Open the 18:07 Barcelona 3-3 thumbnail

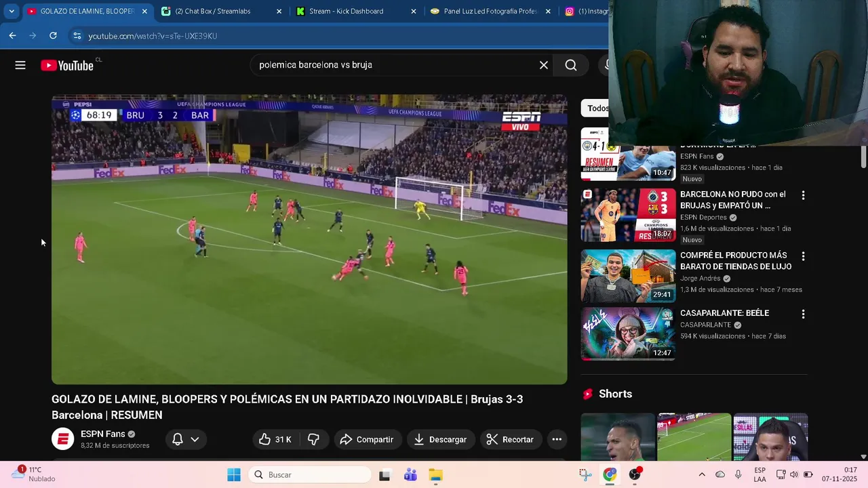pyautogui.click(x=628, y=215)
